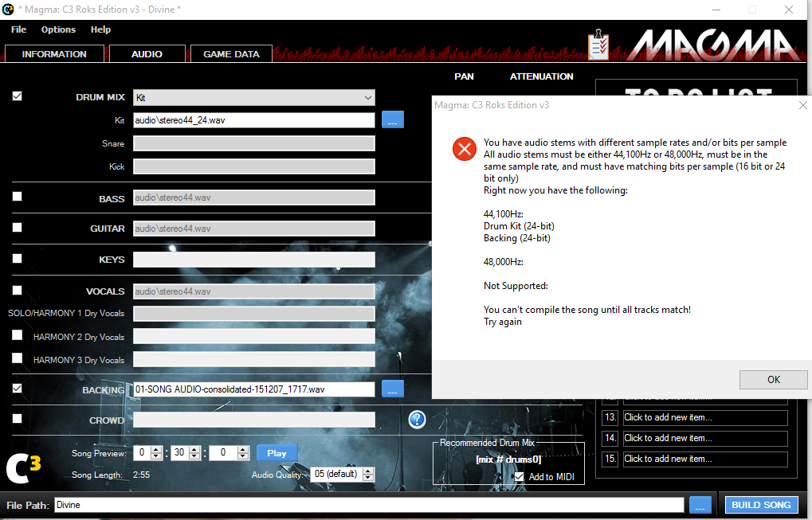Play the song preview
The height and width of the screenshot is (520, 812).
tap(277, 453)
